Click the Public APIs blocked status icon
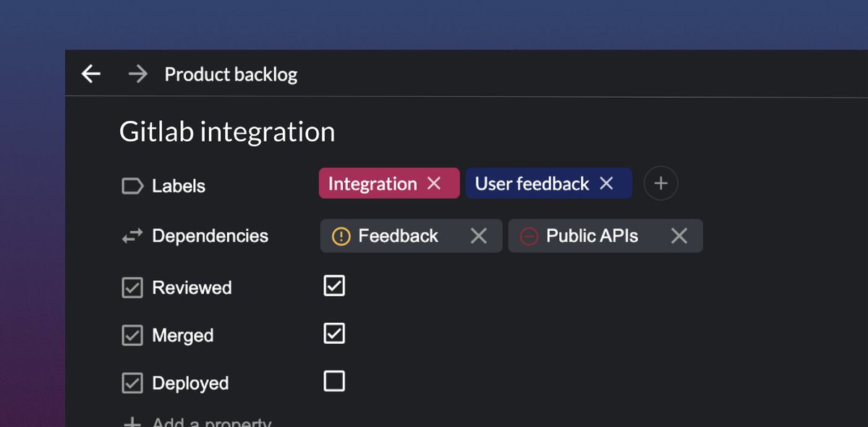 click(x=529, y=236)
